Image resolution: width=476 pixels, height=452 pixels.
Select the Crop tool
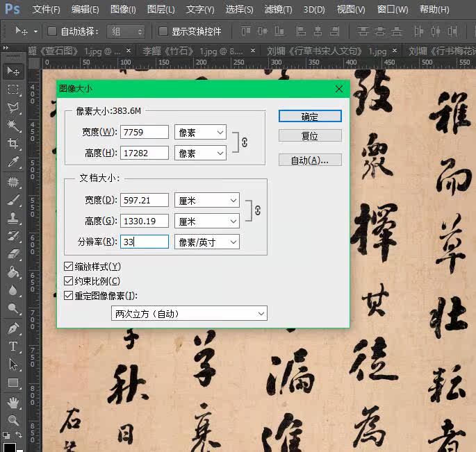click(13, 144)
